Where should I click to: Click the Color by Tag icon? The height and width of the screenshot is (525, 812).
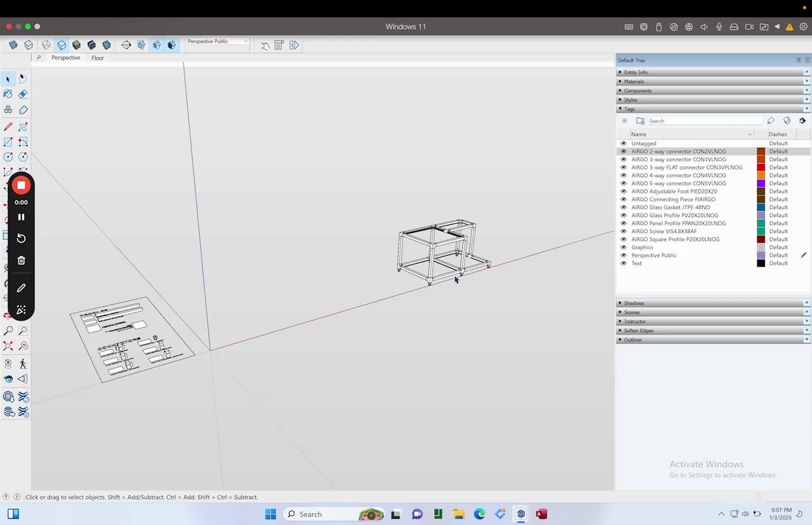[x=787, y=121]
